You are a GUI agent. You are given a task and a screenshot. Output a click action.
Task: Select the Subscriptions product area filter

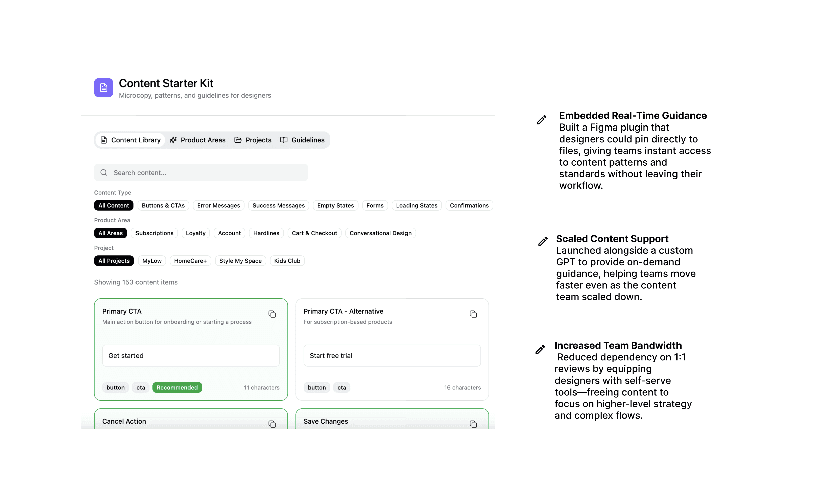pyautogui.click(x=154, y=233)
